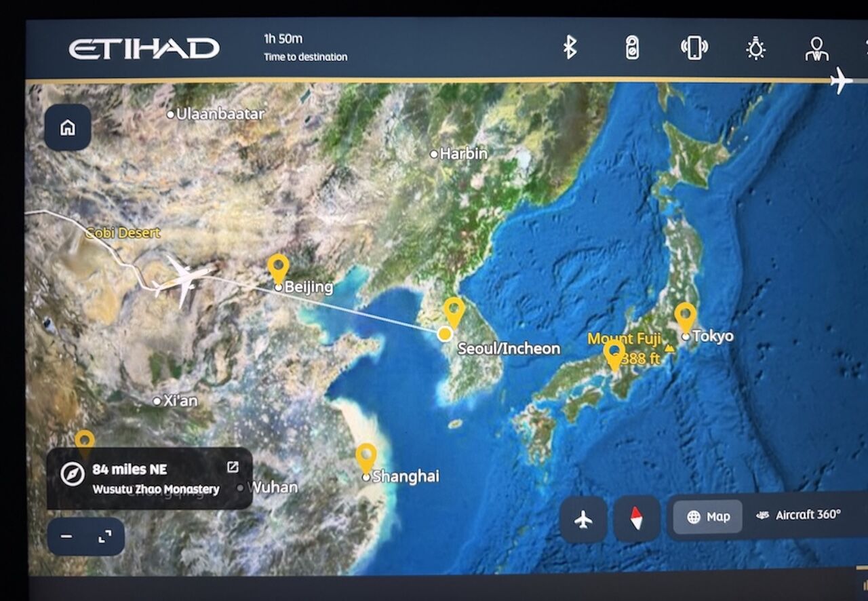This screenshot has height=601, width=868.
Task: Call the flight attendant icon
Action: click(x=816, y=48)
